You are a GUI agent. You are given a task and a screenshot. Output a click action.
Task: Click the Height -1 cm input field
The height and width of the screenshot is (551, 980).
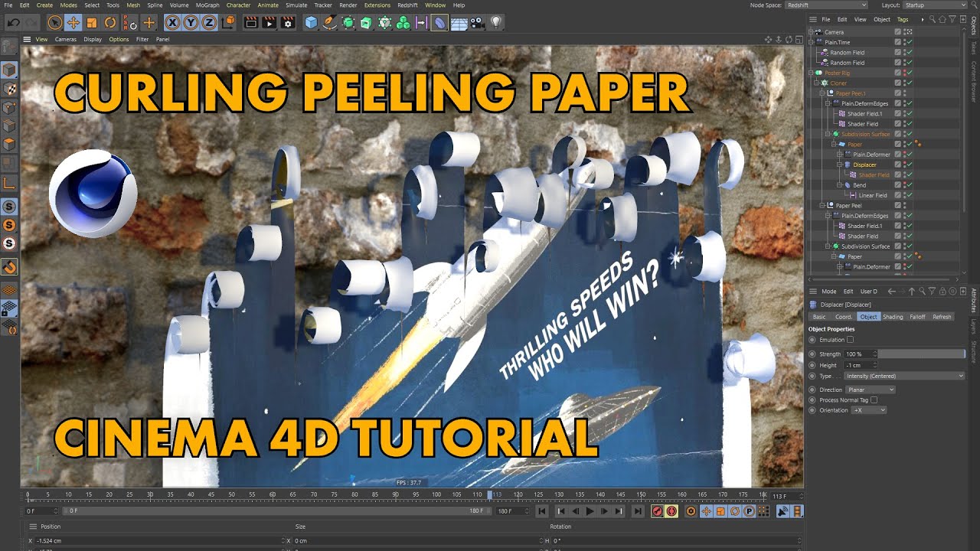[x=861, y=365]
